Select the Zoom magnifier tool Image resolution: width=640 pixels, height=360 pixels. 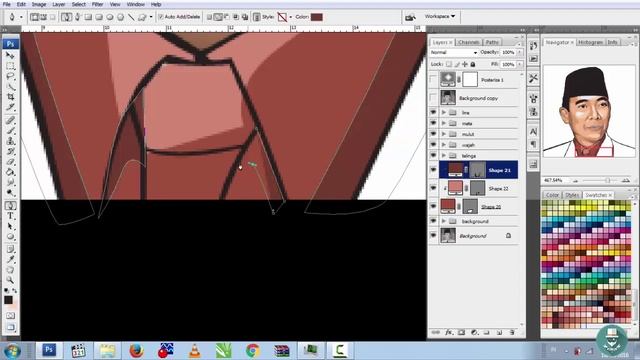click(x=10, y=280)
